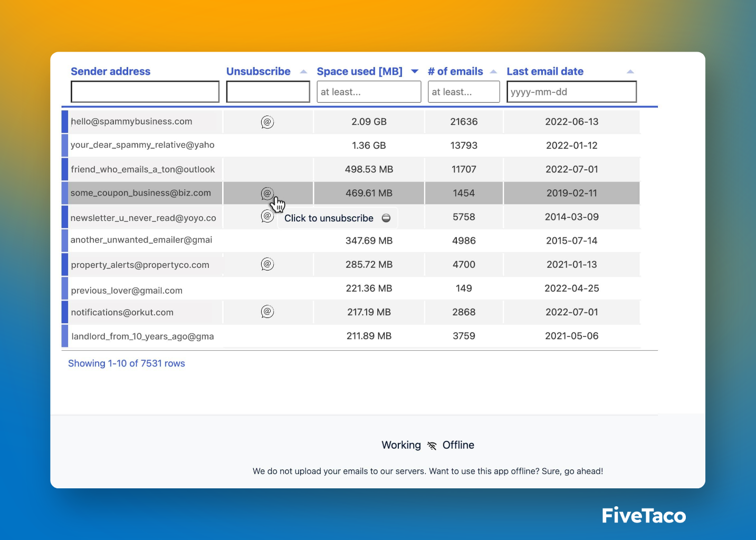The height and width of the screenshot is (540, 756).
Task: Click the 5758 emails count cell
Action: pyautogui.click(x=464, y=217)
